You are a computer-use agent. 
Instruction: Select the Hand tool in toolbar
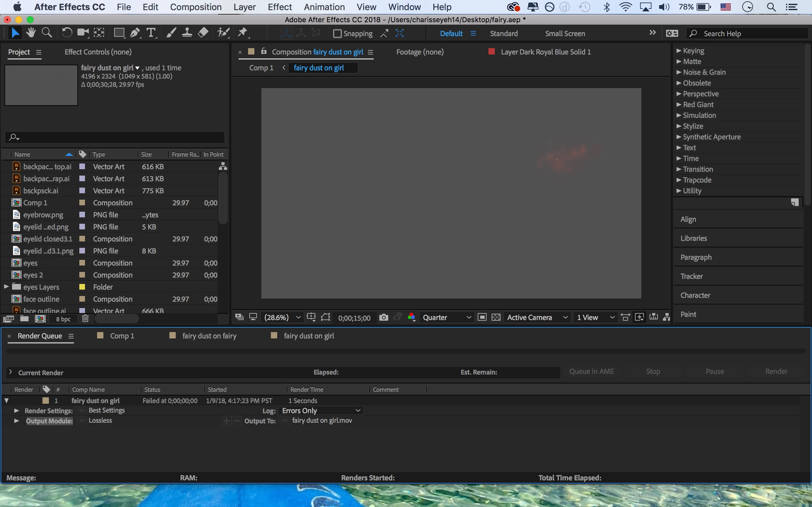point(31,33)
